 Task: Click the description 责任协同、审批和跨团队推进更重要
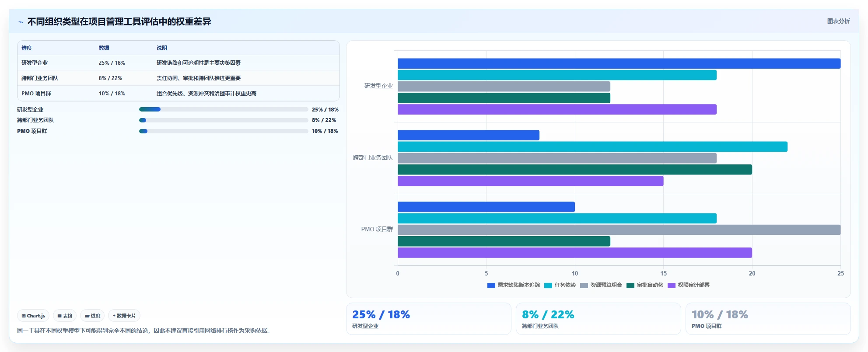coord(199,78)
